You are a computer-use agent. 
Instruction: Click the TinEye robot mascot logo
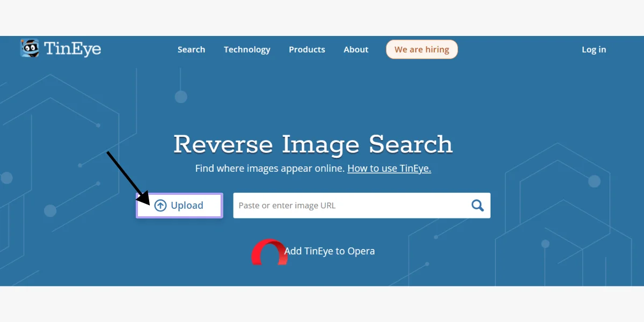(x=30, y=48)
